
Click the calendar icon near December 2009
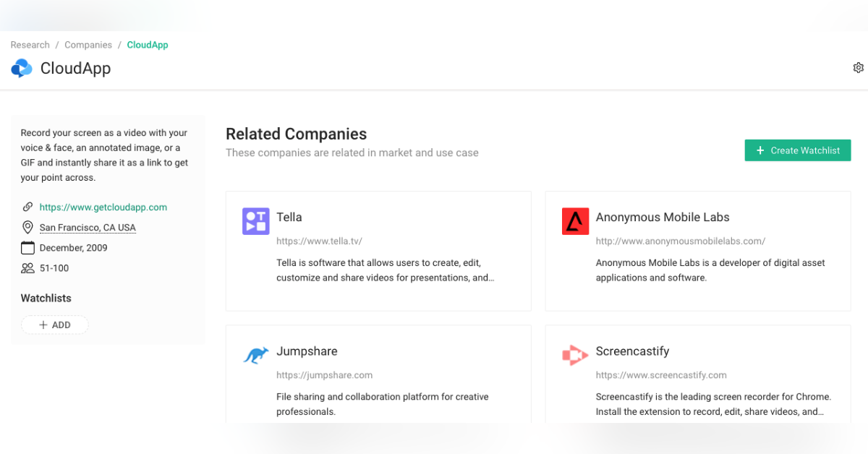tap(27, 247)
